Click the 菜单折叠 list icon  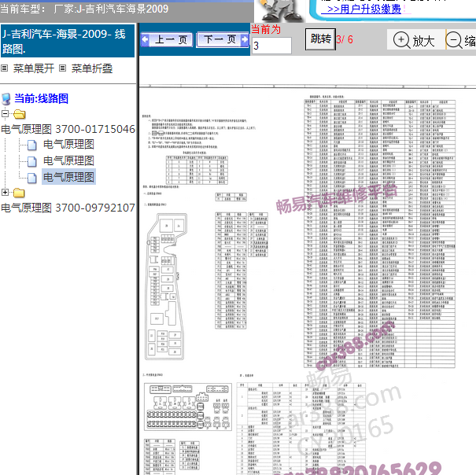tap(62, 68)
